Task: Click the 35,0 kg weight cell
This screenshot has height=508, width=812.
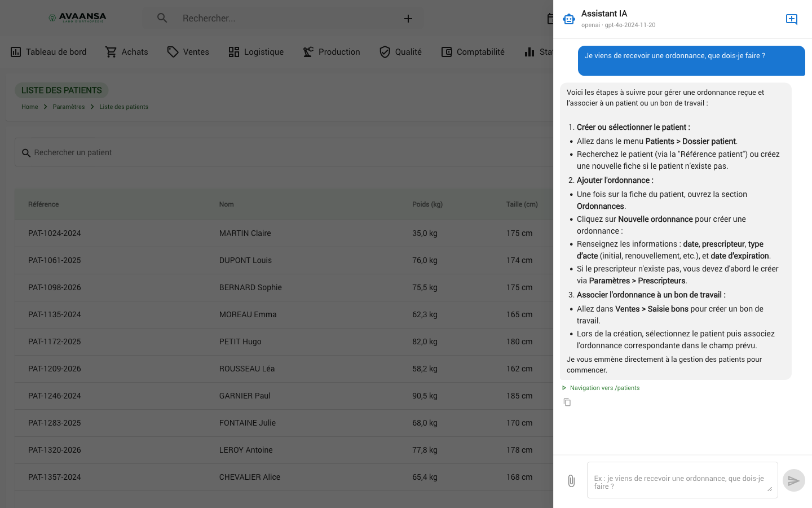Action: click(425, 233)
